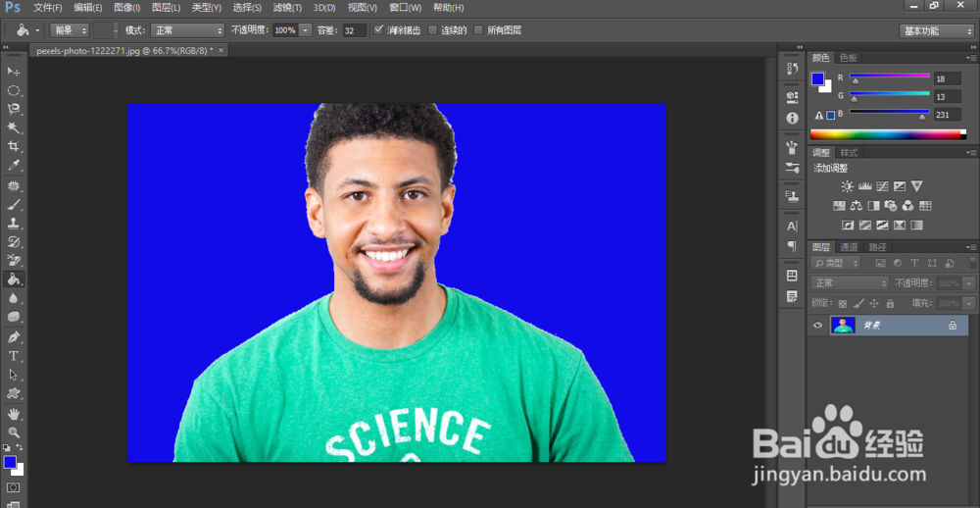The width and height of the screenshot is (980, 508).
Task: Select the Polygonal Lasso tool
Action: 13,109
